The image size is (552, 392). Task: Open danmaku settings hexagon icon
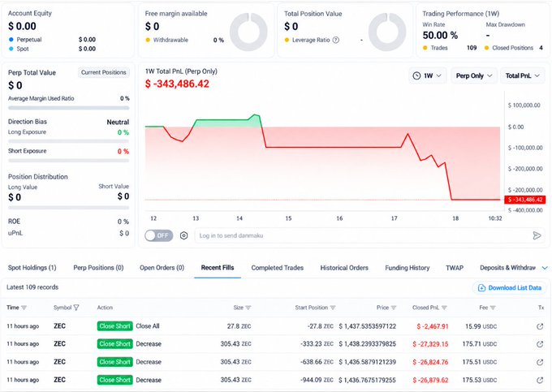(x=183, y=235)
